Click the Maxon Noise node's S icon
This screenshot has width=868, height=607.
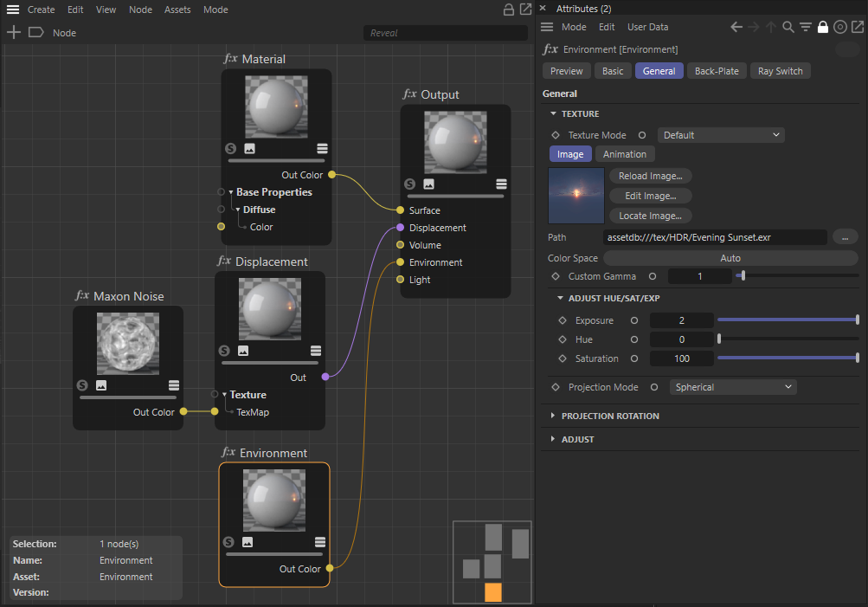[82, 385]
